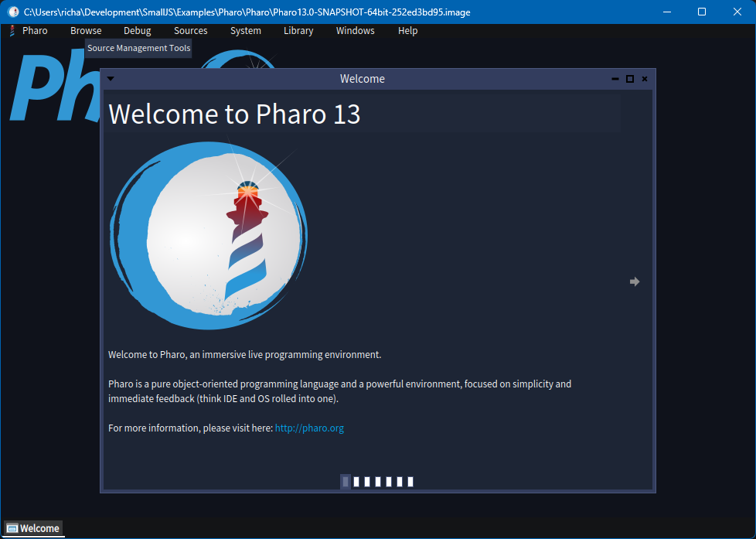Go to next welcome page arrow
Image resolution: width=756 pixels, height=539 pixels.
[635, 281]
